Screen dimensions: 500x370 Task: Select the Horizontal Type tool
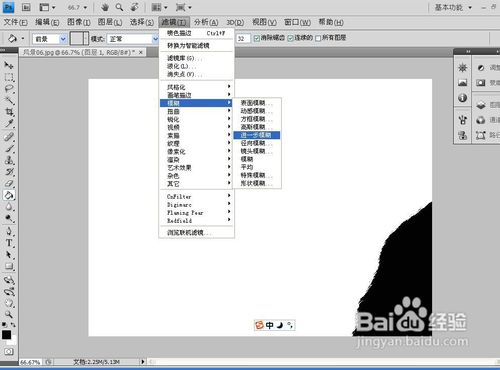(9, 243)
